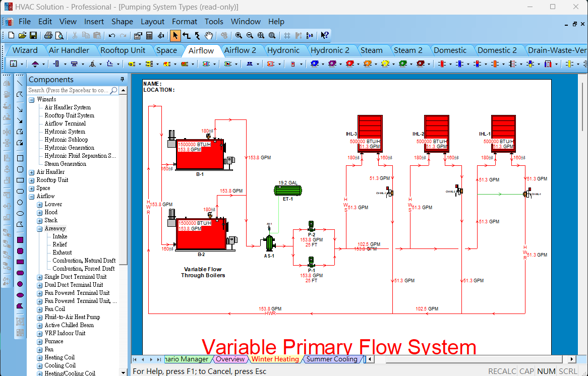
Task: Click the Save disk icon in toolbar
Action: click(33, 35)
